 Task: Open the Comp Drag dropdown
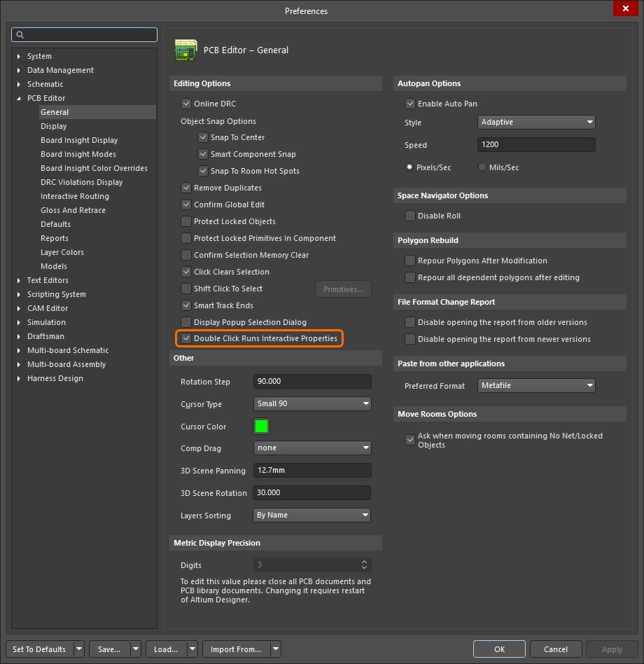pos(312,448)
